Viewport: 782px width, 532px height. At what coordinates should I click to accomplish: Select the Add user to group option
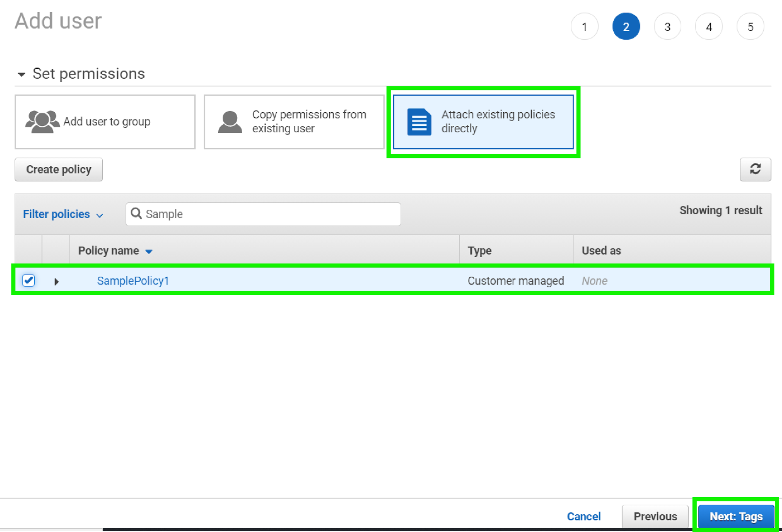pyautogui.click(x=105, y=122)
